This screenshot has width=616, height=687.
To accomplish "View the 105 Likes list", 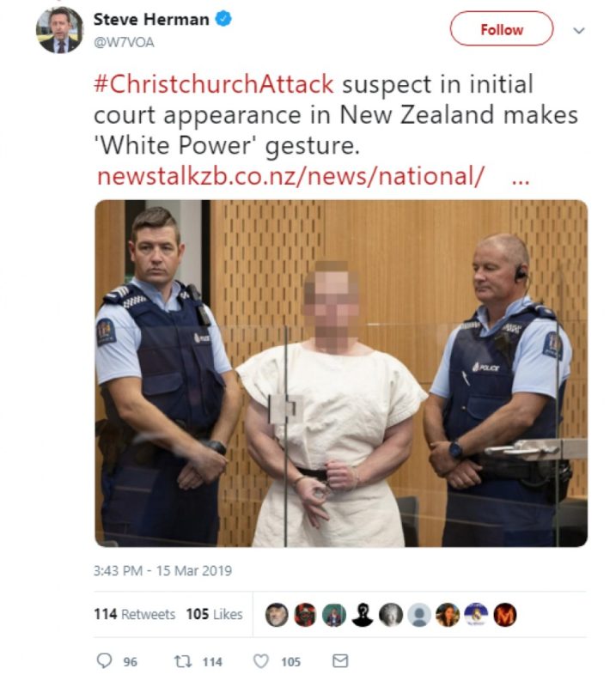I will coord(214,614).
